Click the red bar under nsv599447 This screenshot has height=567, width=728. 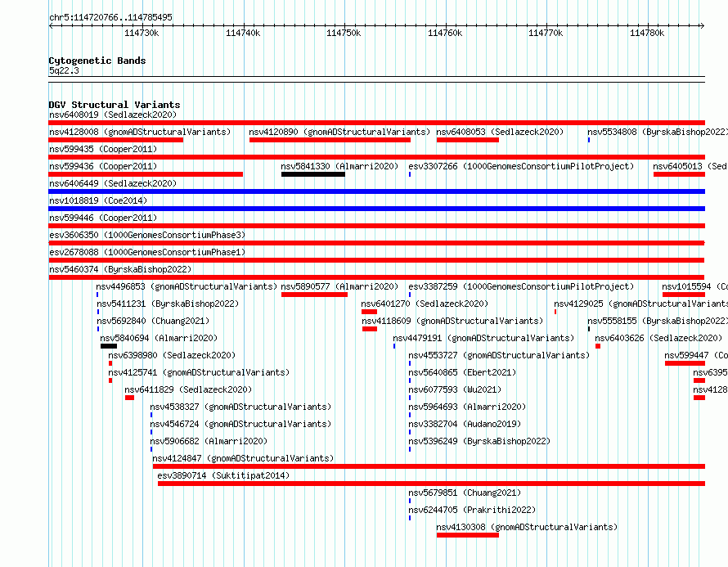coord(685,363)
